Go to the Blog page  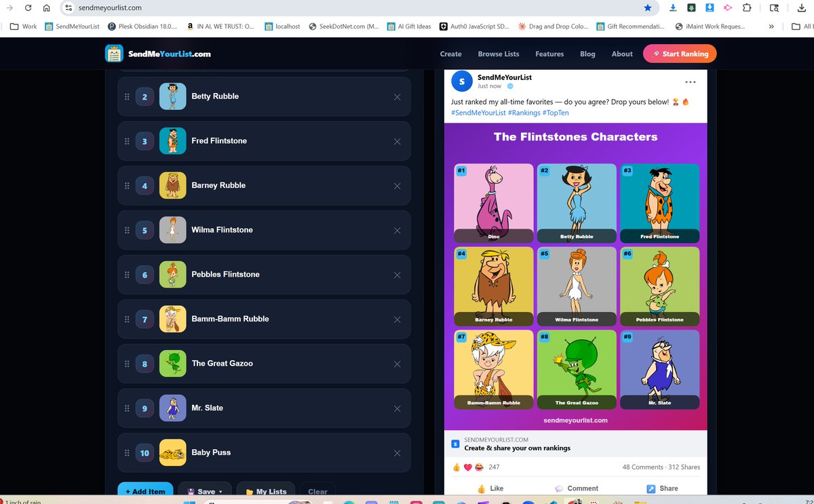[587, 54]
